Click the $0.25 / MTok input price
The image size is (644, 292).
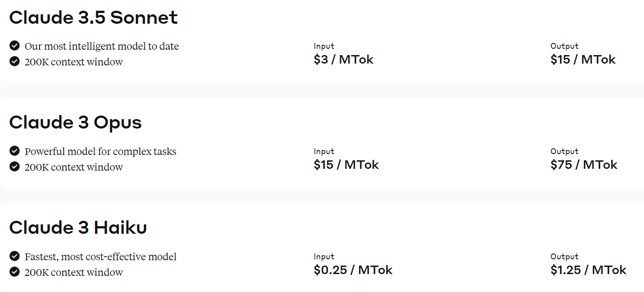(x=353, y=270)
